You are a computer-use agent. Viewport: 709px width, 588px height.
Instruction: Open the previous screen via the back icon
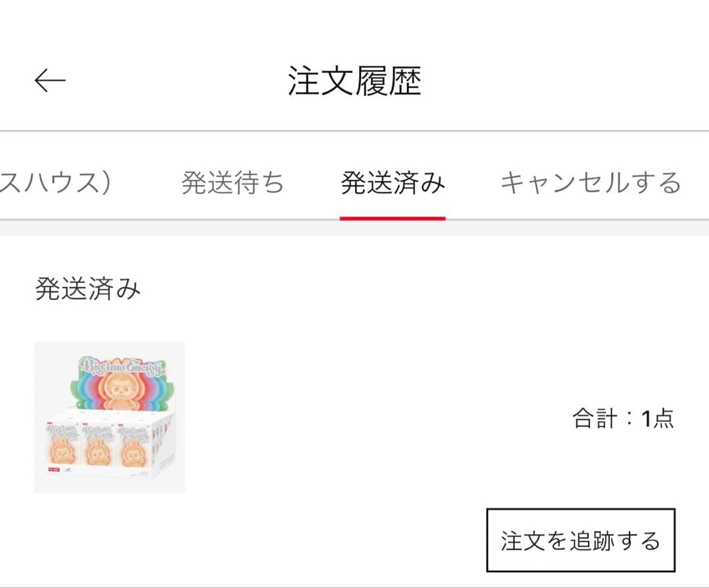[x=49, y=79]
